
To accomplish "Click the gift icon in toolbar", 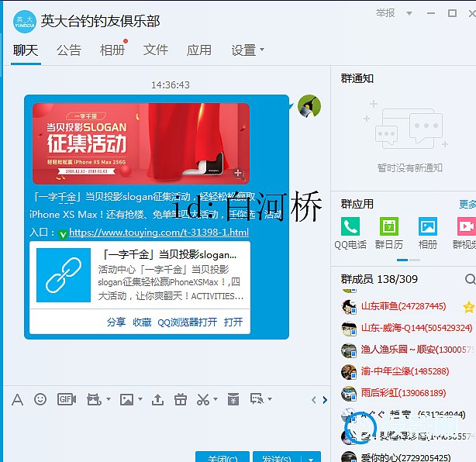I will tap(181, 399).
